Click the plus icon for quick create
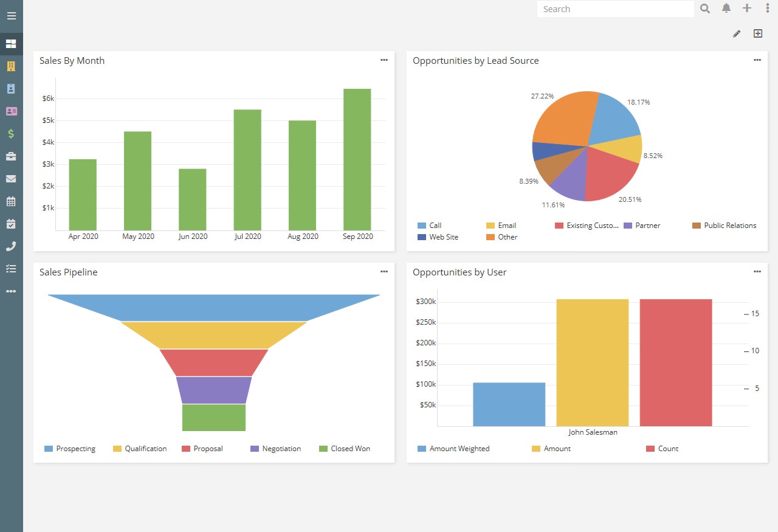778x532 pixels. pos(747,9)
